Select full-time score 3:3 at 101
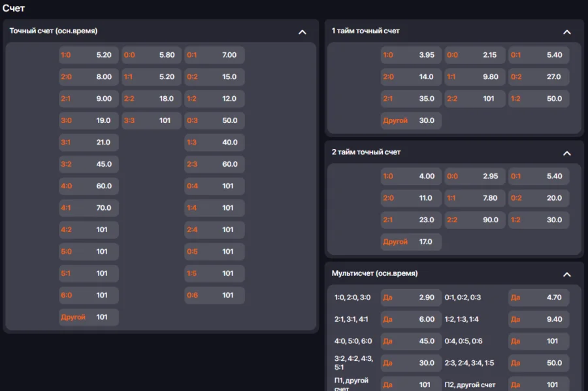This screenshot has height=391, width=588. (x=151, y=120)
